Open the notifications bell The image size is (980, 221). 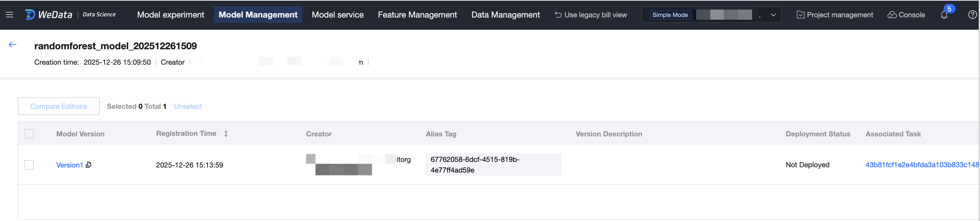(944, 15)
